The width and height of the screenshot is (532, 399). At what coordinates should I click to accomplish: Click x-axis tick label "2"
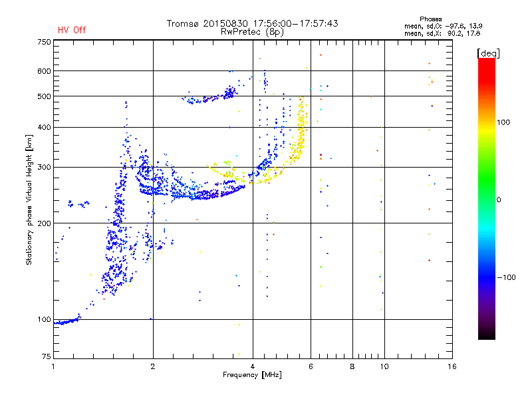click(x=153, y=366)
